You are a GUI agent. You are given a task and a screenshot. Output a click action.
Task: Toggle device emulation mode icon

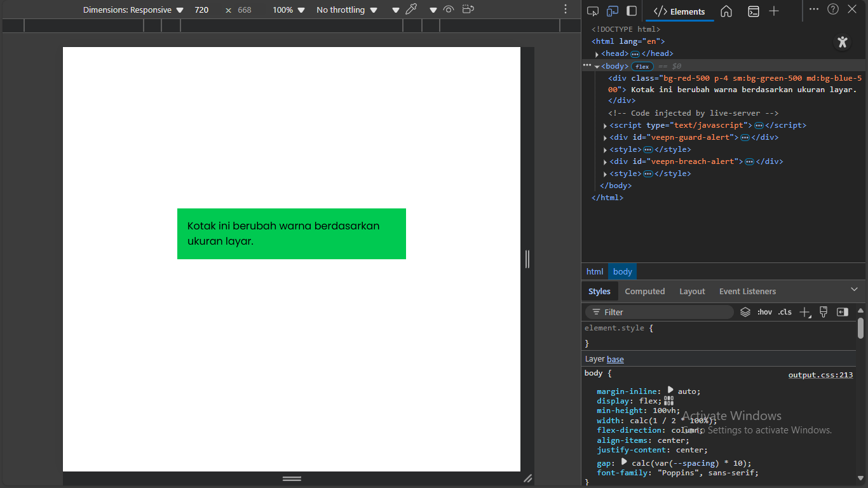point(613,11)
